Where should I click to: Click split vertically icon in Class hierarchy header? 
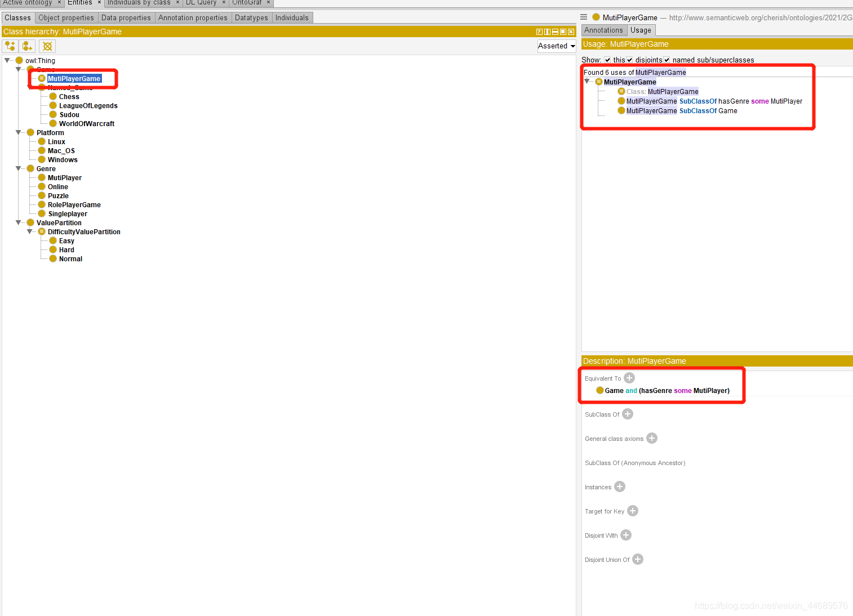tap(547, 32)
